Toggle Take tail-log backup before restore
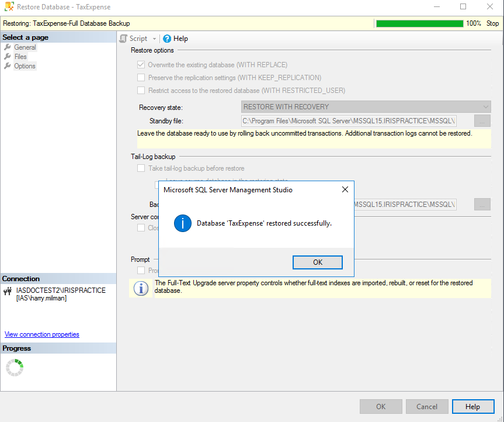The image size is (504, 422). tap(141, 168)
